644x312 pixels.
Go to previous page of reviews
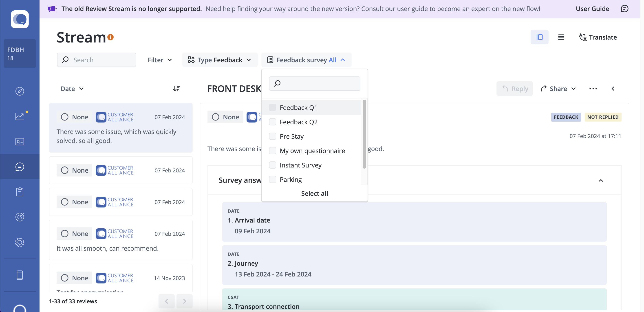pyautogui.click(x=166, y=301)
